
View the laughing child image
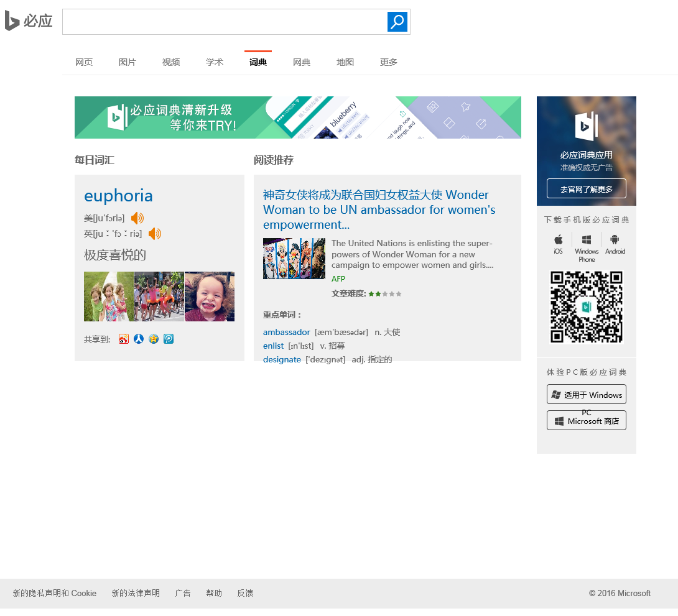click(210, 297)
